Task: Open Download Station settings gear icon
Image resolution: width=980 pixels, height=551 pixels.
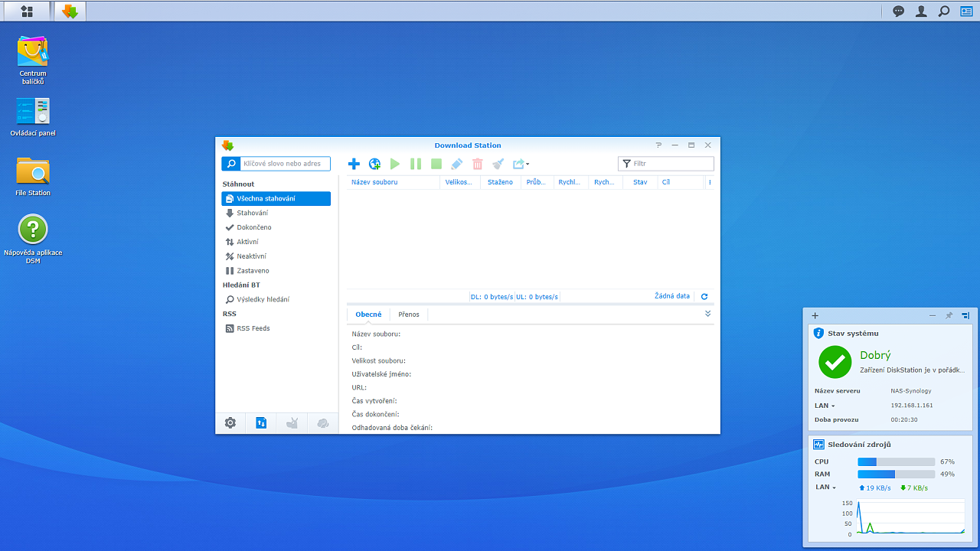Action: click(230, 422)
